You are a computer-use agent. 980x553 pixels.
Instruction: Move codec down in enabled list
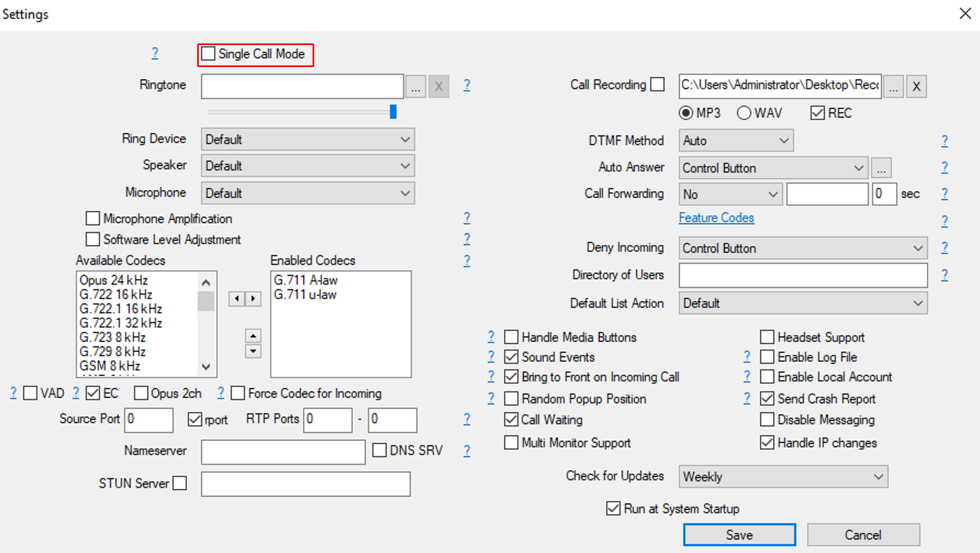(x=253, y=351)
